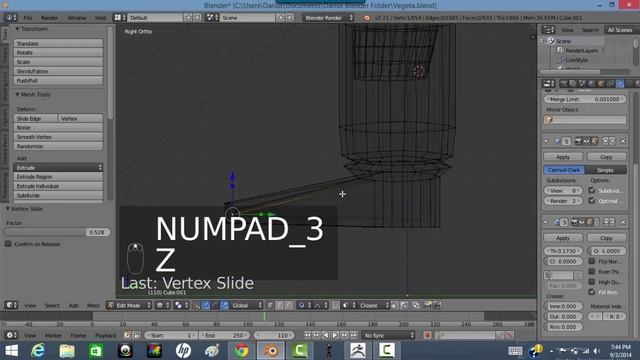Click the Properties editor type icon

point(548,84)
